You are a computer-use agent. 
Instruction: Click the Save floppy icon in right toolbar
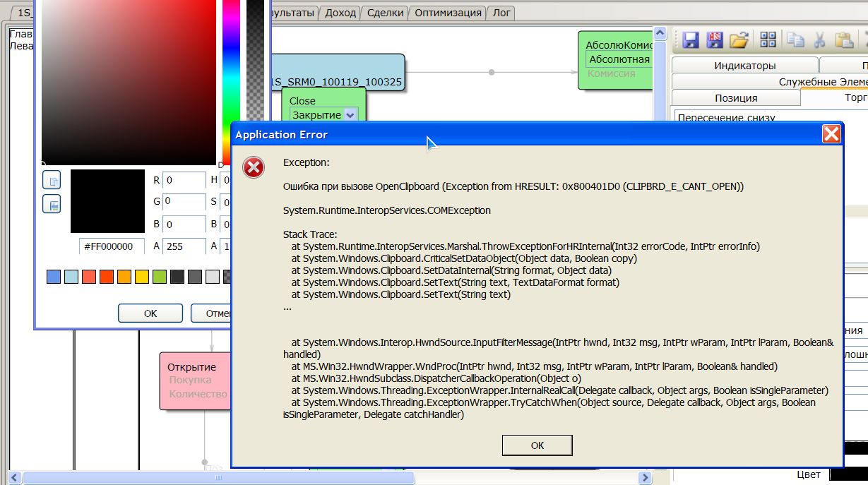point(690,40)
